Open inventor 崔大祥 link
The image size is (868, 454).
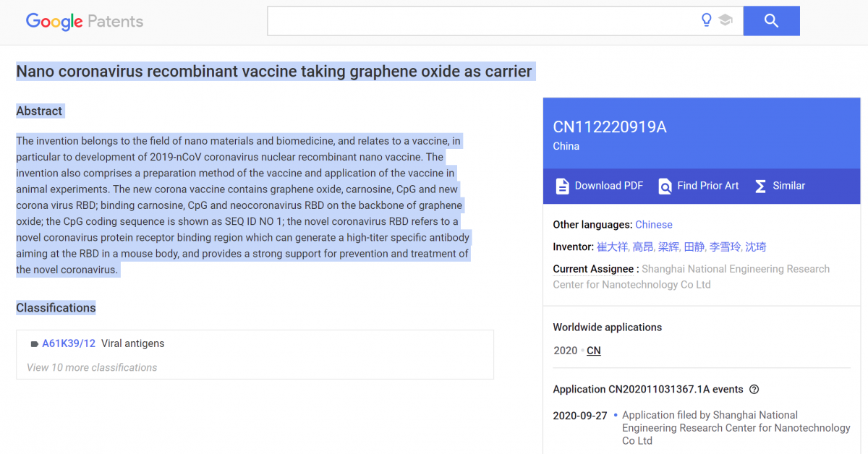[x=611, y=247]
